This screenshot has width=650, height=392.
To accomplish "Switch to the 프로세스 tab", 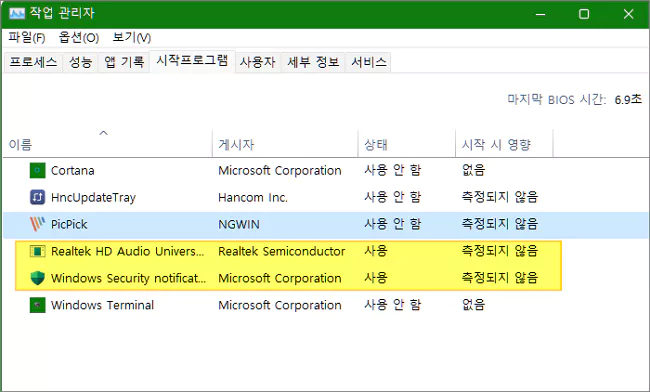I will 33,62.
